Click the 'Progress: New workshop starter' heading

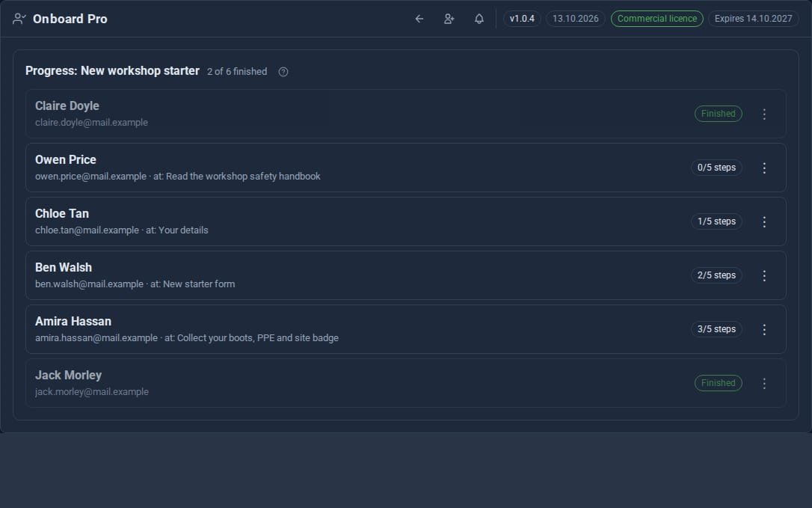tap(112, 71)
